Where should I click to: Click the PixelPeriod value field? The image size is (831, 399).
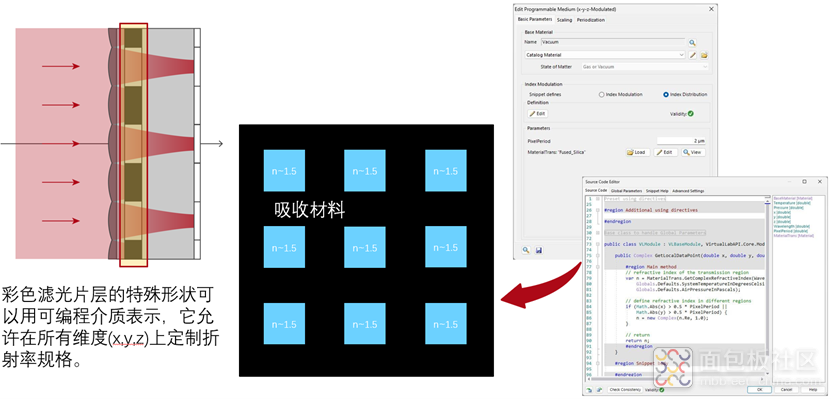click(x=681, y=140)
